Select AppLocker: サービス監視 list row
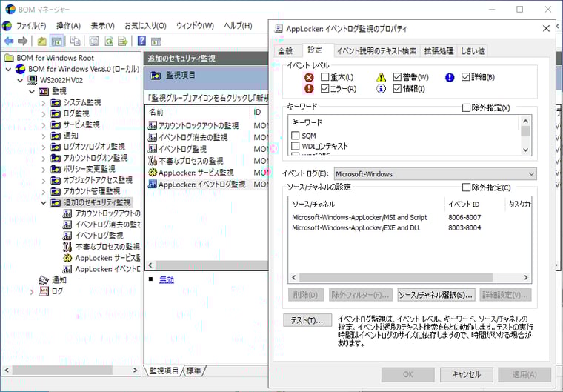 [196, 173]
